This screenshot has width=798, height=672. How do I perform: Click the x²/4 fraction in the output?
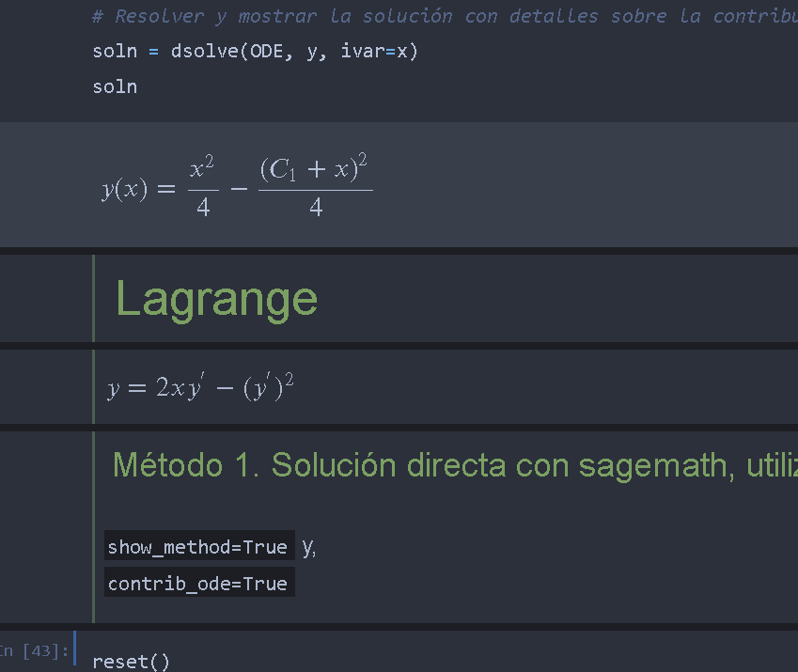pos(202,187)
